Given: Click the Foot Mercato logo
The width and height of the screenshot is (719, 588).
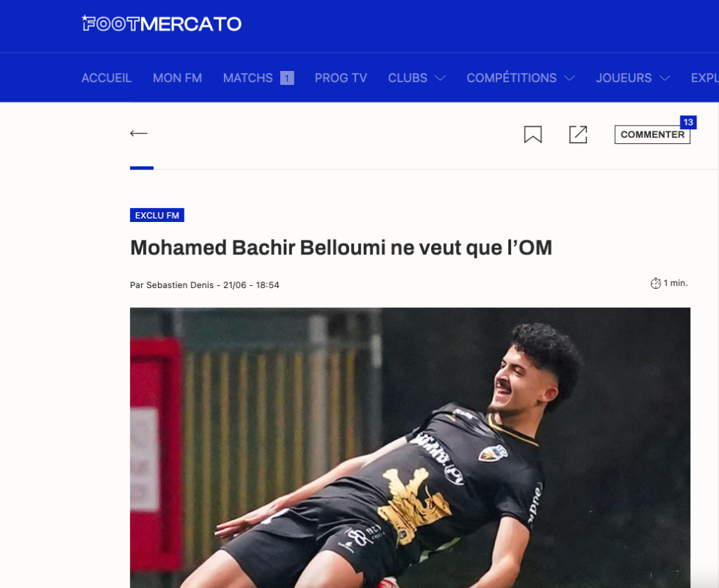Looking at the screenshot, I should 161,24.
